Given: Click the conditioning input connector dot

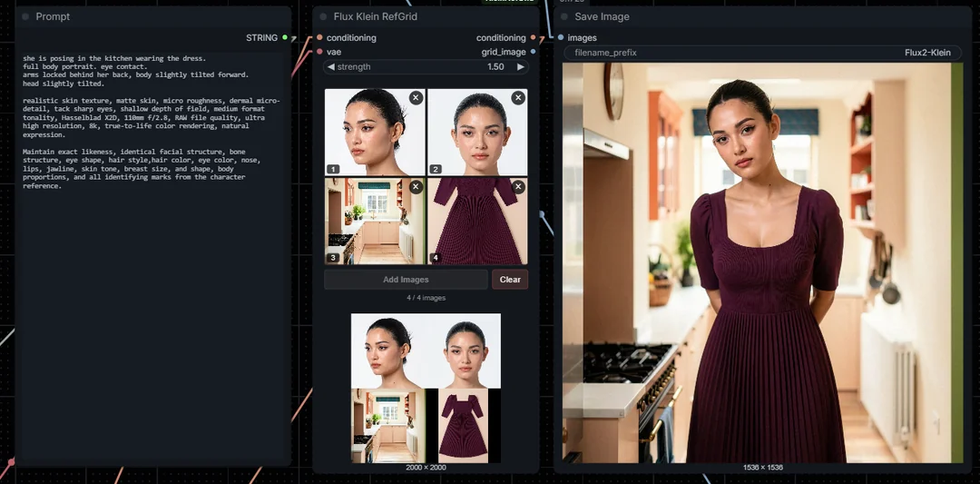Looking at the screenshot, I should click(x=319, y=37).
